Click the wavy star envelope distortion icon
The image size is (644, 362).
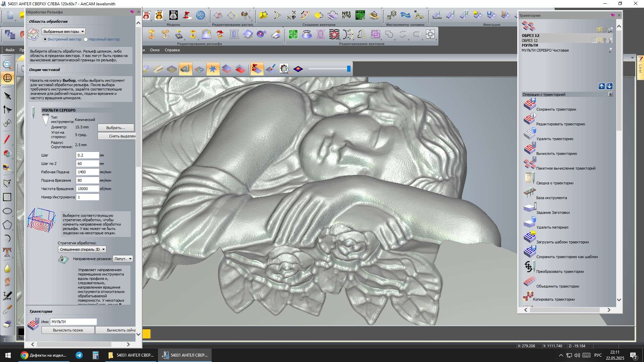[334, 34]
